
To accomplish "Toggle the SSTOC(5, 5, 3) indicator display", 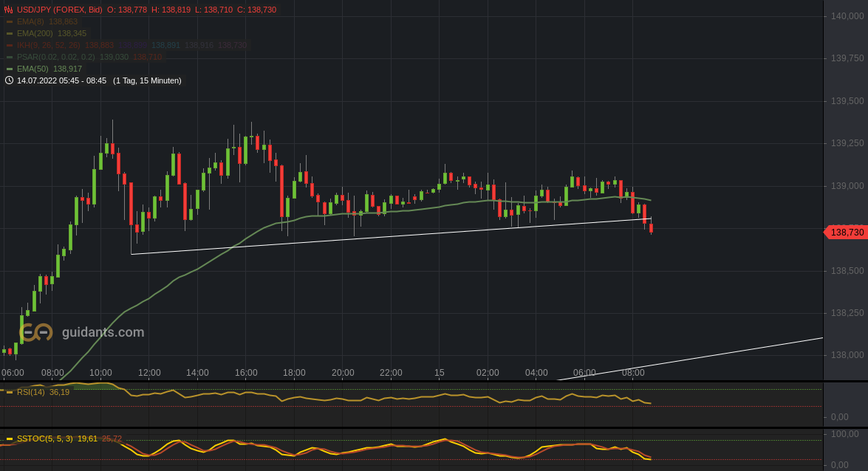I will tap(44, 438).
